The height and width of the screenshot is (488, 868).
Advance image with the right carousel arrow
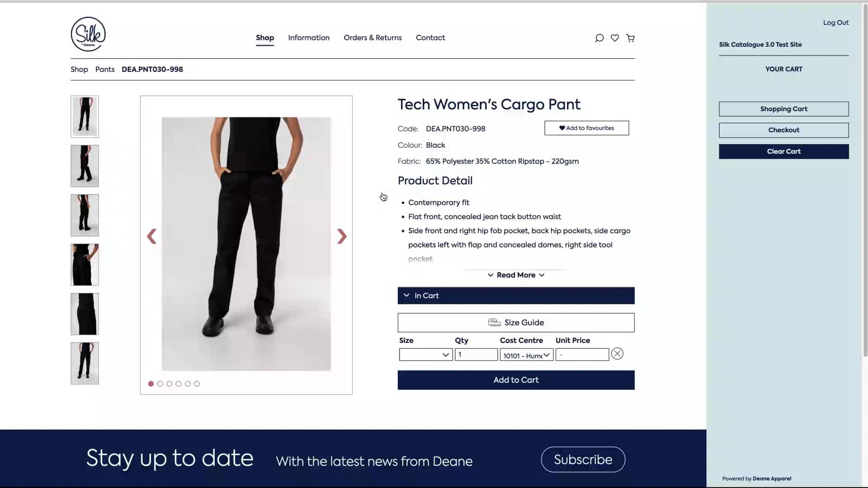point(342,236)
